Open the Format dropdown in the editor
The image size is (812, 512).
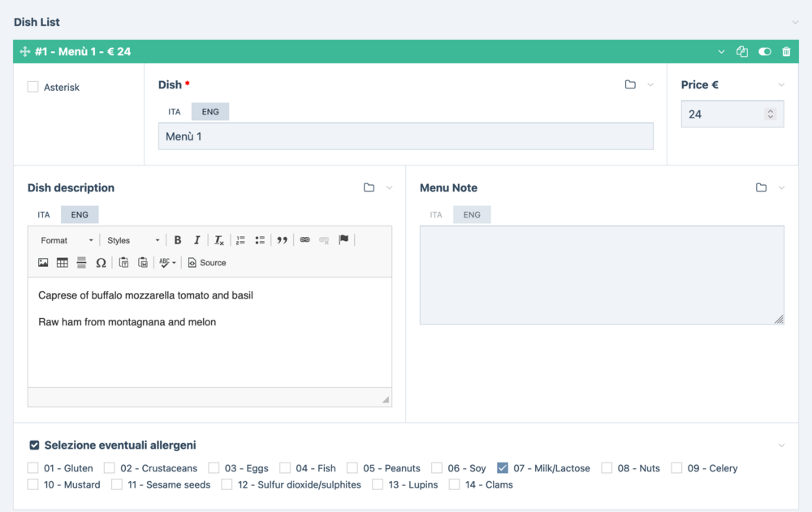pos(67,240)
